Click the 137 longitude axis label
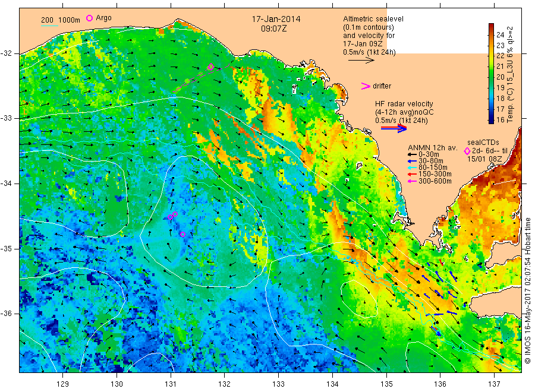535x392 pixels. (x=494, y=384)
